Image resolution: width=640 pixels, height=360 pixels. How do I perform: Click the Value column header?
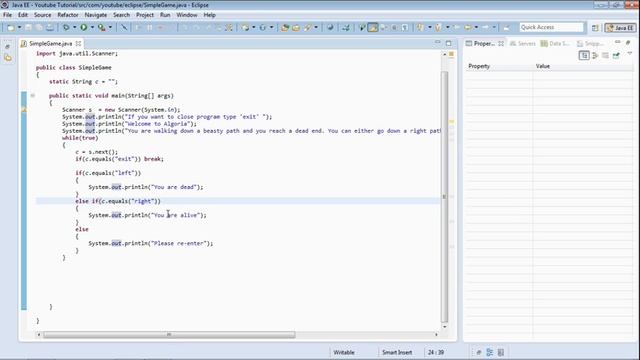pos(583,66)
